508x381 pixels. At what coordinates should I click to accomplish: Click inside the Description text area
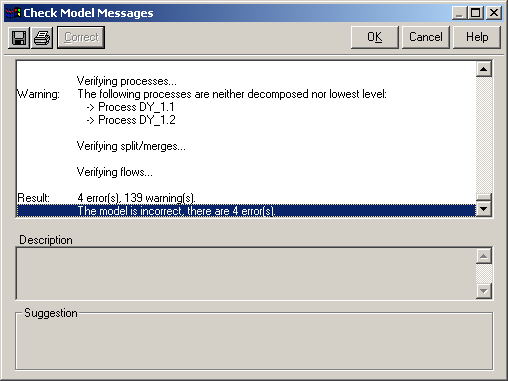coord(246,273)
